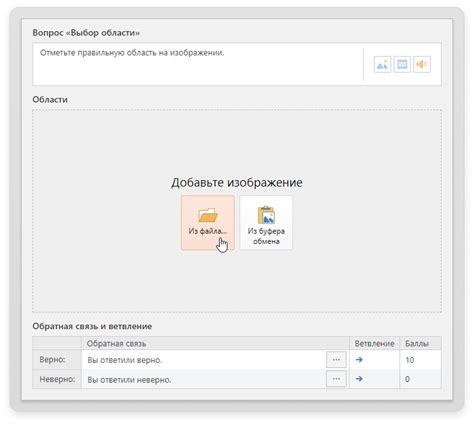Edit the question text 'Отметьте правильную область'
The height and width of the screenshot is (424, 474).
click(132, 53)
